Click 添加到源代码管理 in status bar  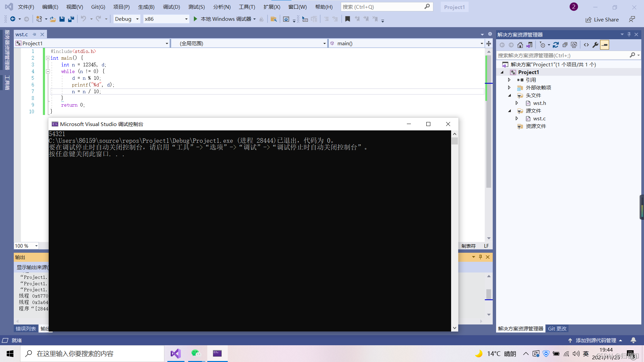[x=596, y=341]
